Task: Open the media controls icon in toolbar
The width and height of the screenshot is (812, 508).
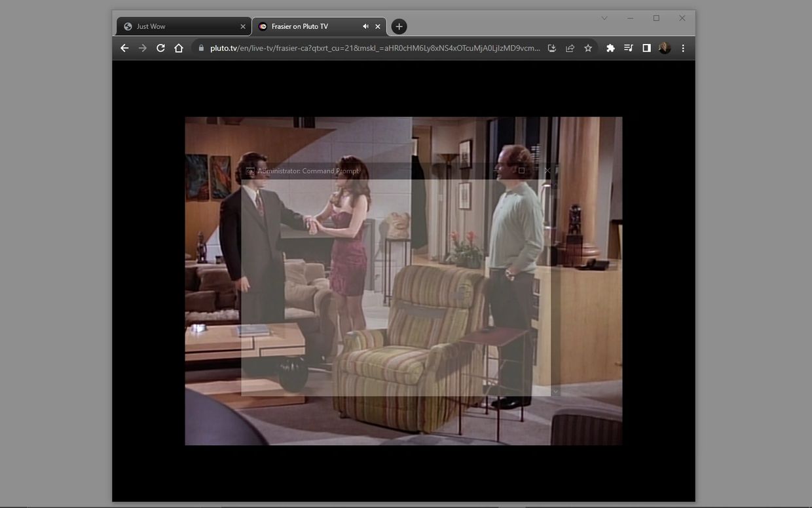Action: pos(629,48)
